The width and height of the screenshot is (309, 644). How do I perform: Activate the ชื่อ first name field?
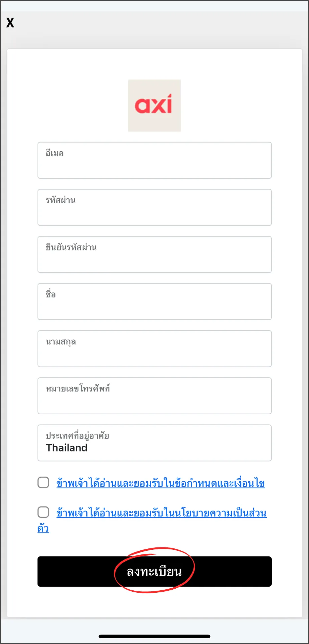(x=154, y=302)
